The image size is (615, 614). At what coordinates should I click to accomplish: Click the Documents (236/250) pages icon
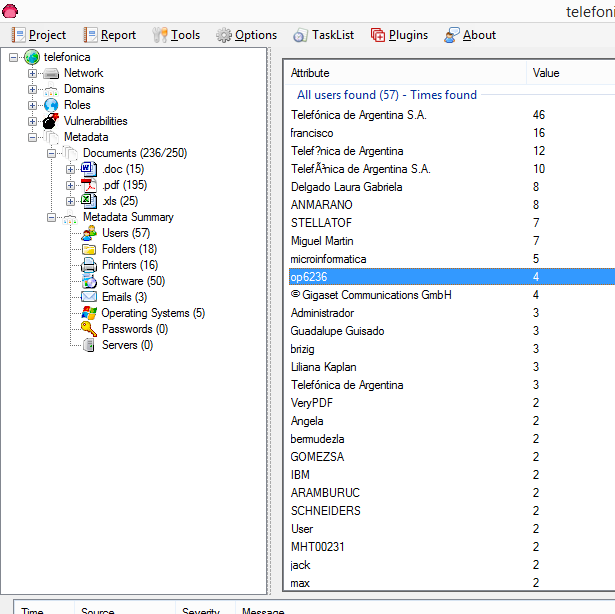(x=70, y=153)
